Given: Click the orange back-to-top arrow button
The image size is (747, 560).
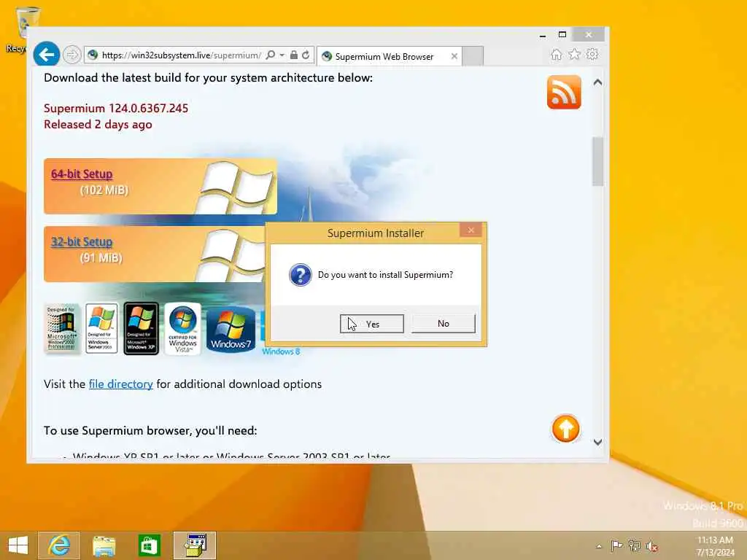Looking at the screenshot, I should coord(566,429).
